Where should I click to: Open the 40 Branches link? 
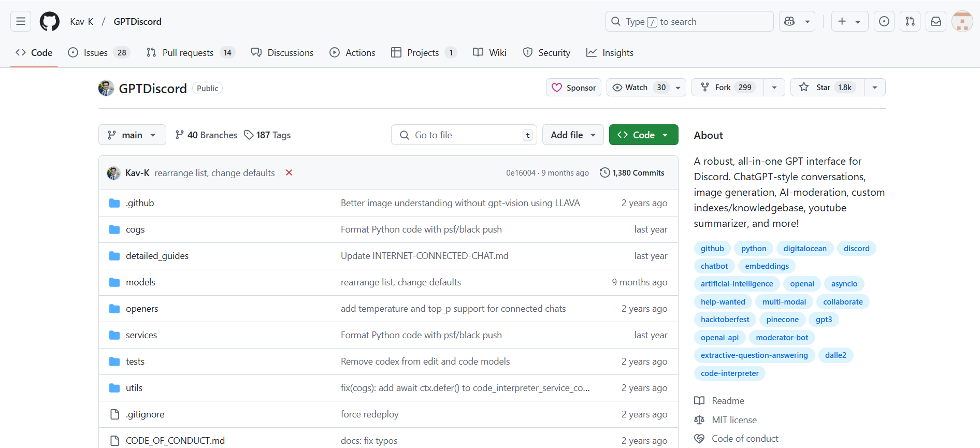(x=206, y=135)
